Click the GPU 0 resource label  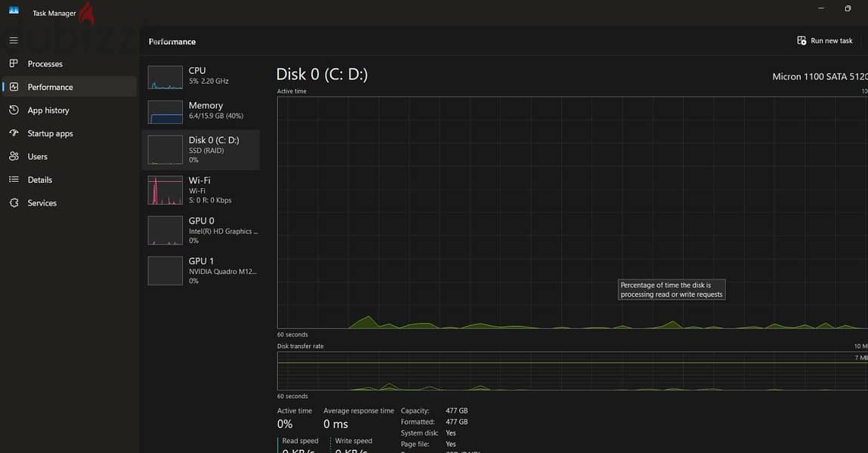pyautogui.click(x=201, y=220)
